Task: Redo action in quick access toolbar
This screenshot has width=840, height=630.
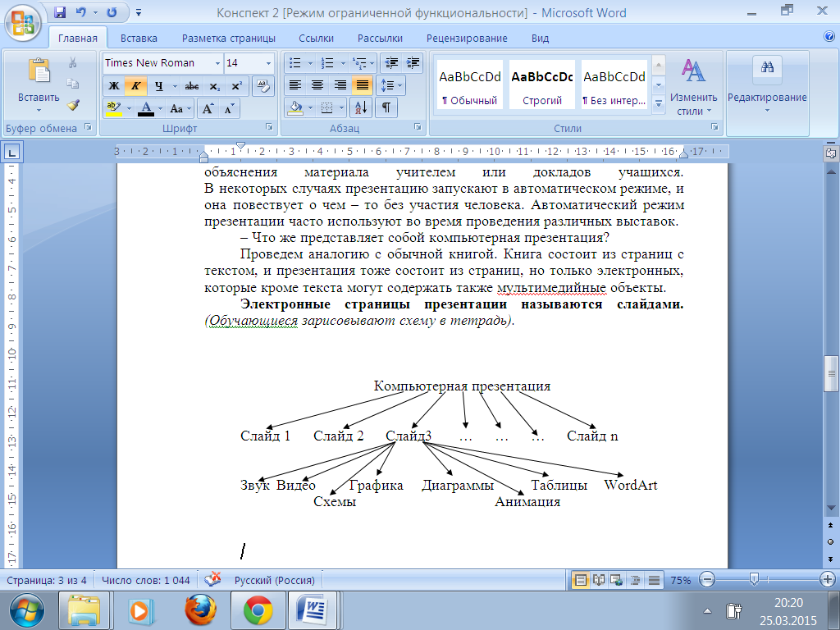Action: (x=112, y=11)
